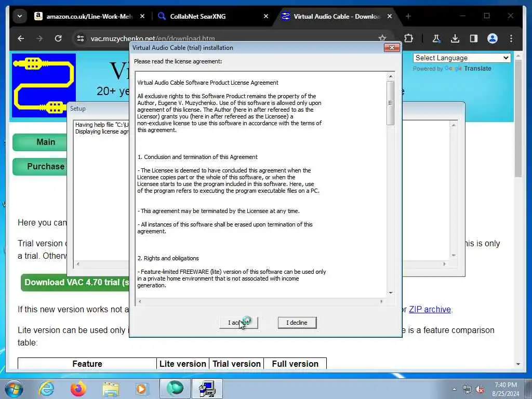Click the I decline button
The height and width of the screenshot is (399, 532).
coord(297,322)
